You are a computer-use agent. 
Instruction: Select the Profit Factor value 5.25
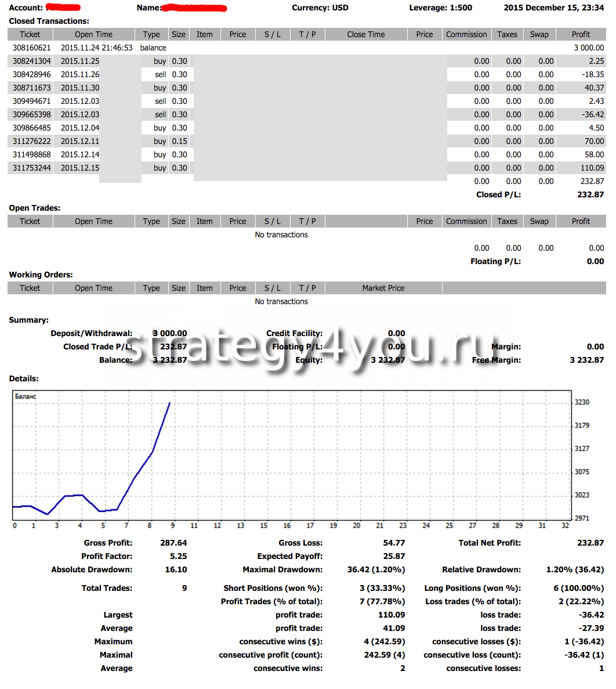179,556
